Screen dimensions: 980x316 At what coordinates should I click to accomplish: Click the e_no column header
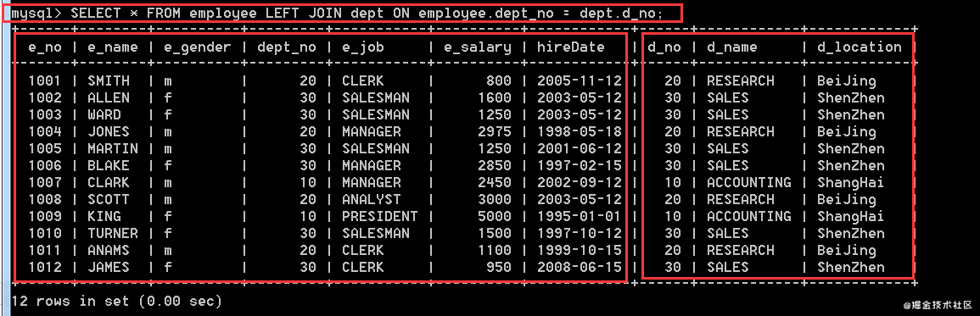pyautogui.click(x=45, y=47)
